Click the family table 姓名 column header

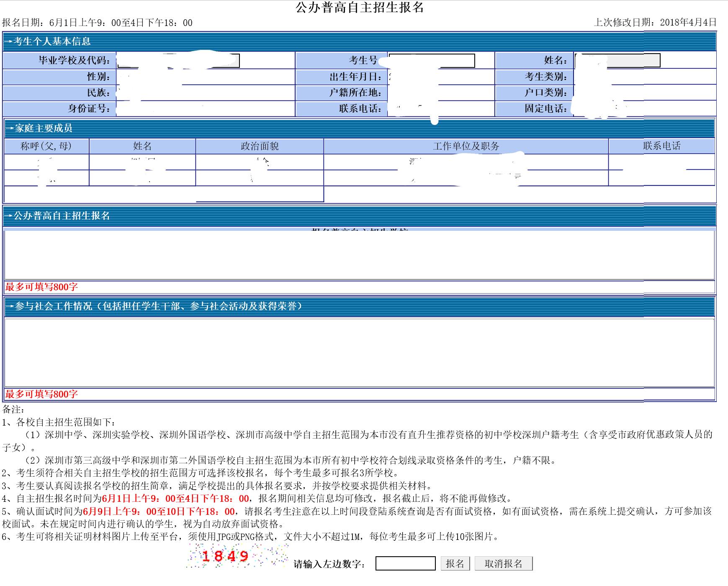coord(142,146)
